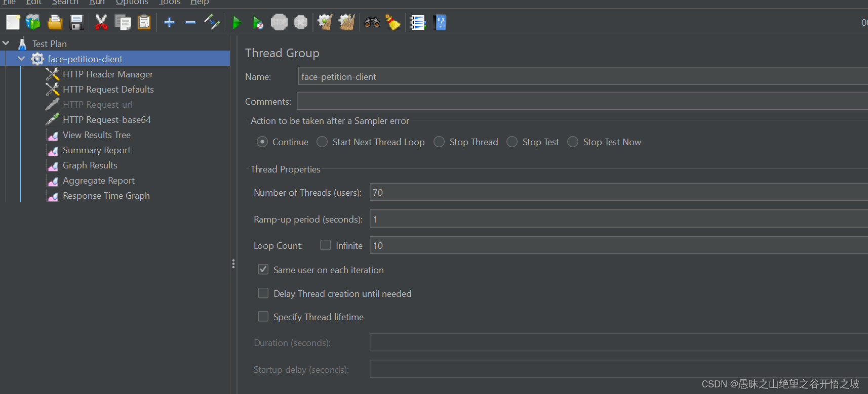Uncheck Same user on each iteration

[263, 270]
